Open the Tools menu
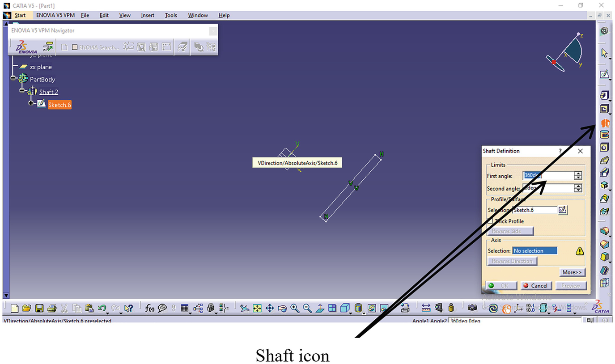The image size is (615, 364). 171,15
